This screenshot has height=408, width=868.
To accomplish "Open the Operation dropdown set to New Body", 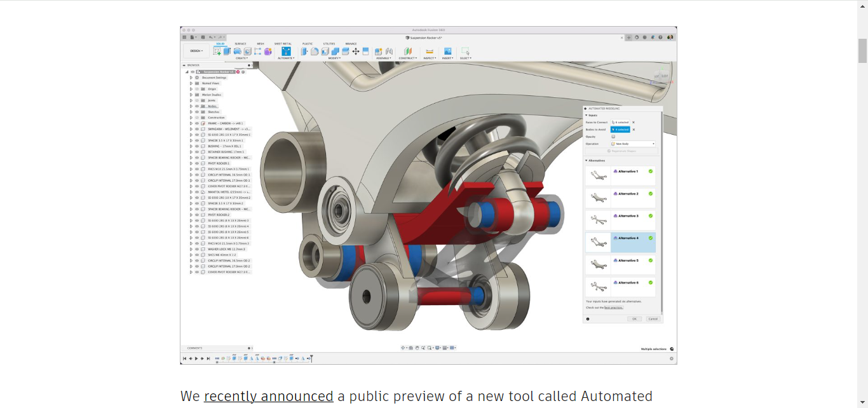I will (x=632, y=144).
